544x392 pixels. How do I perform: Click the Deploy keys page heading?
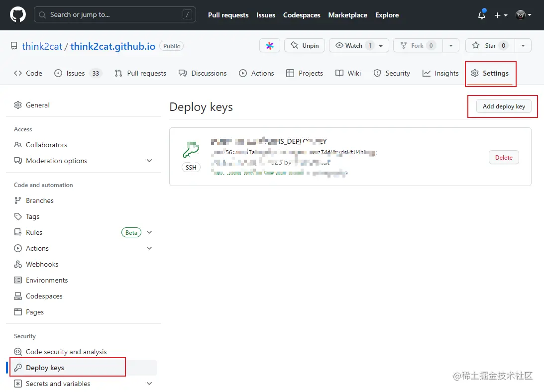click(x=201, y=107)
